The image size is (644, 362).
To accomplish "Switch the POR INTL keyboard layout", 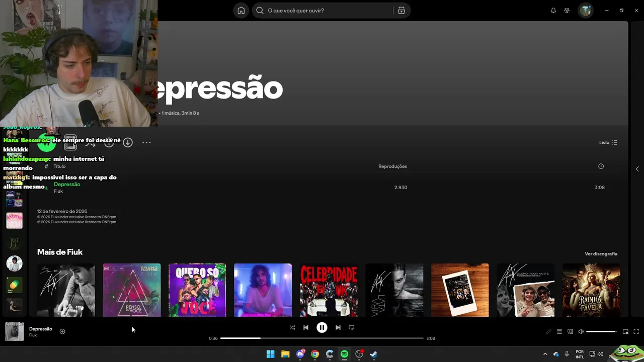I will (580, 354).
